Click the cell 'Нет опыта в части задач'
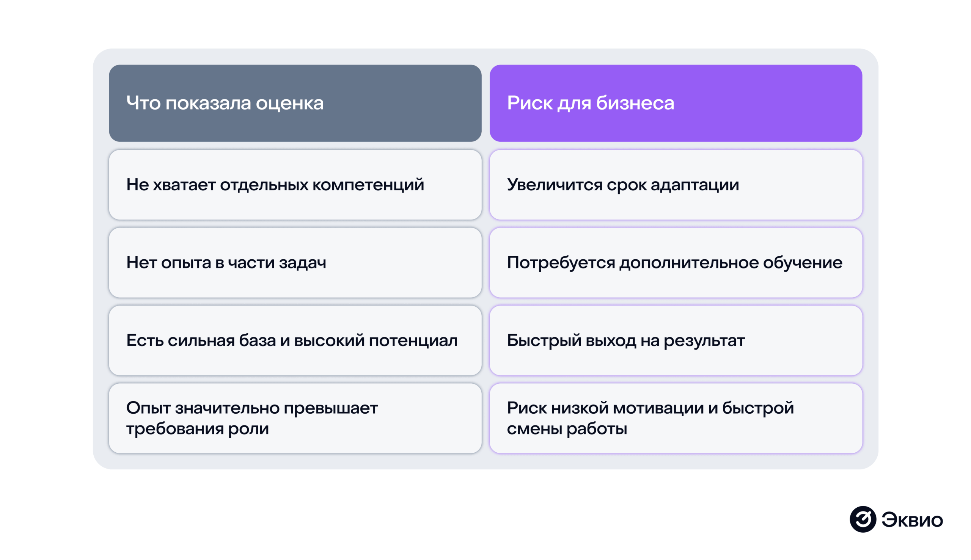Screen dimensions: 971x560 (x=295, y=263)
